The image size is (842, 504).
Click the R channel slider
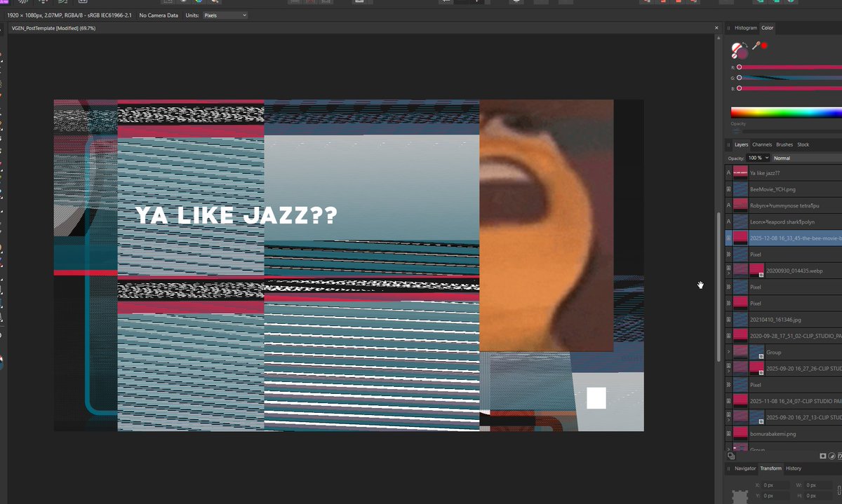point(789,67)
